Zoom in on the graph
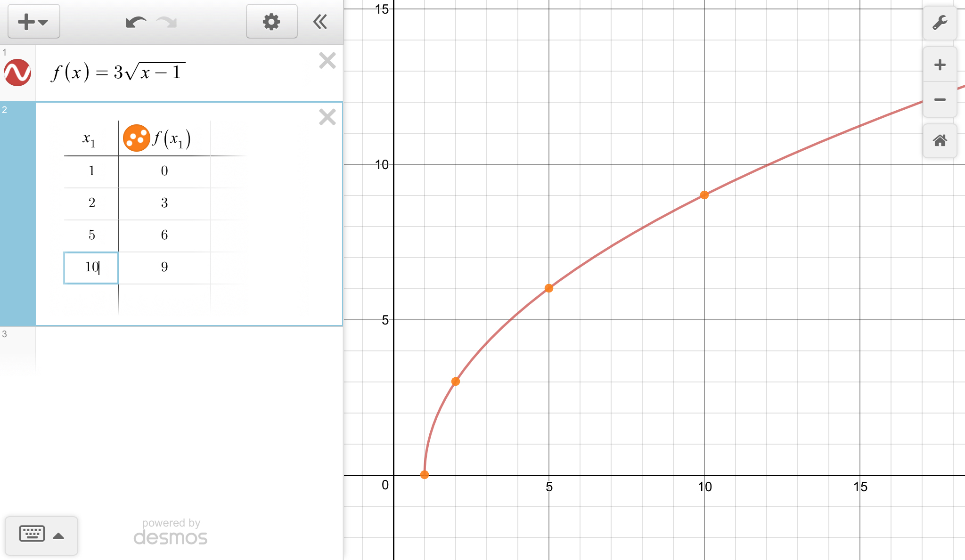965x560 pixels. (x=940, y=65)
